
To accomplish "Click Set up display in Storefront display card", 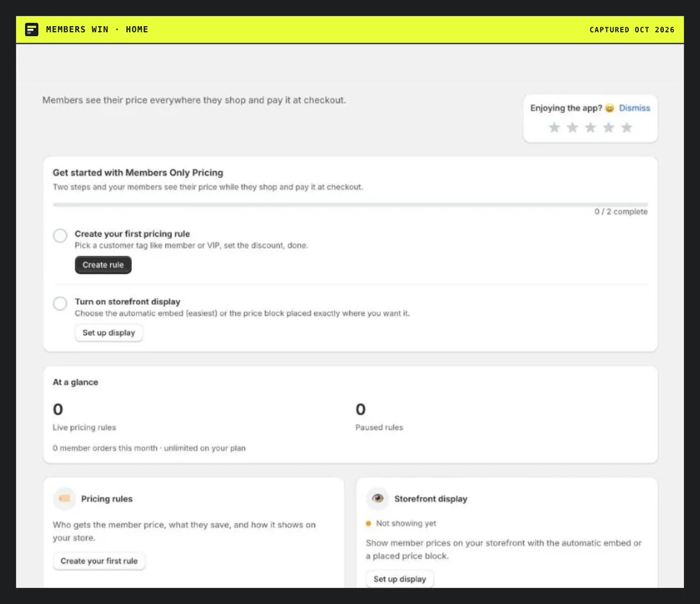I will click(400, 579).
